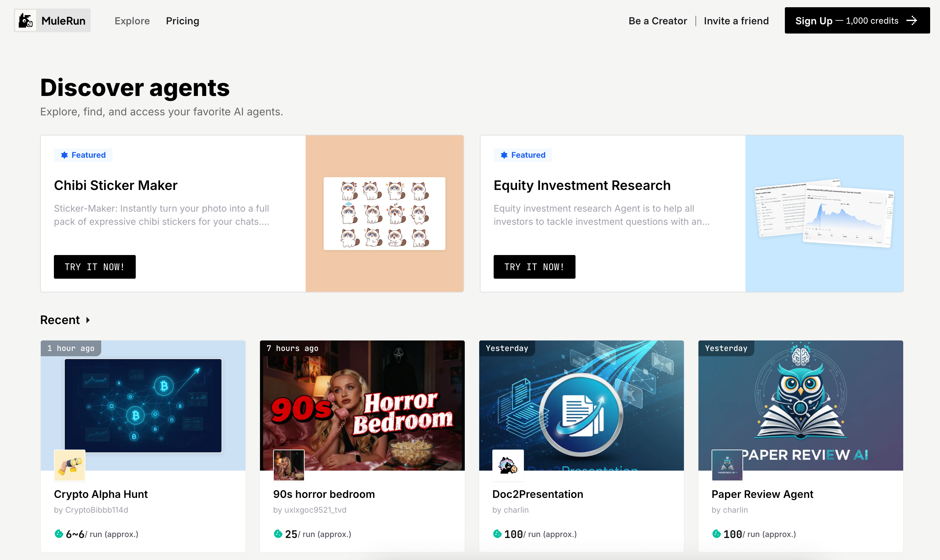The height and width of the screenshot is (560, 940).
Task: Click the Crypto Alpha Hunt avatar icon
Action: 70,465
